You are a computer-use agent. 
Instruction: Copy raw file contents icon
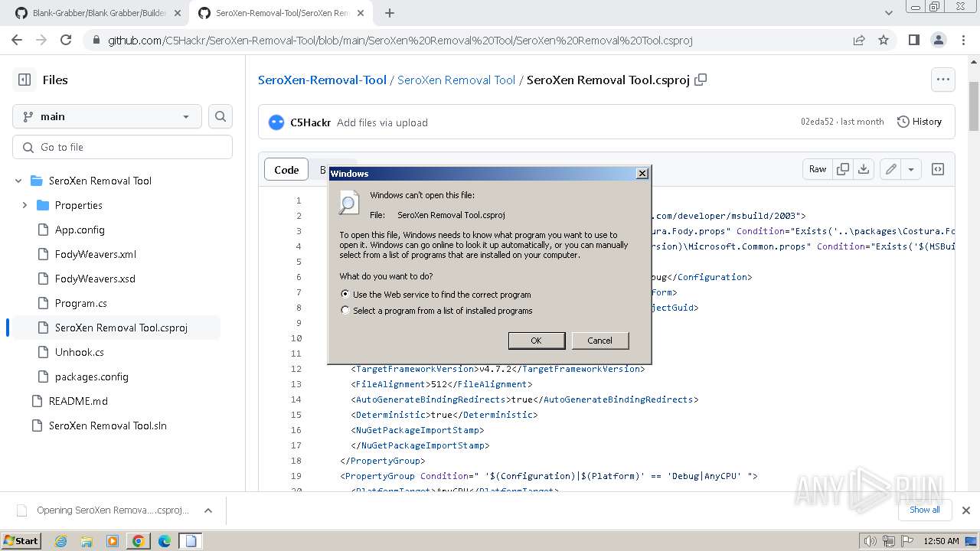(843, 169)
